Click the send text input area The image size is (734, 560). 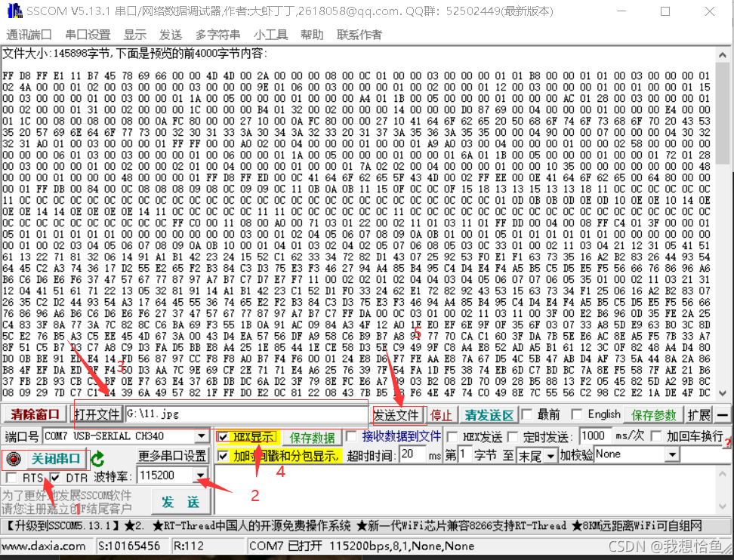(x=465, y=491)
